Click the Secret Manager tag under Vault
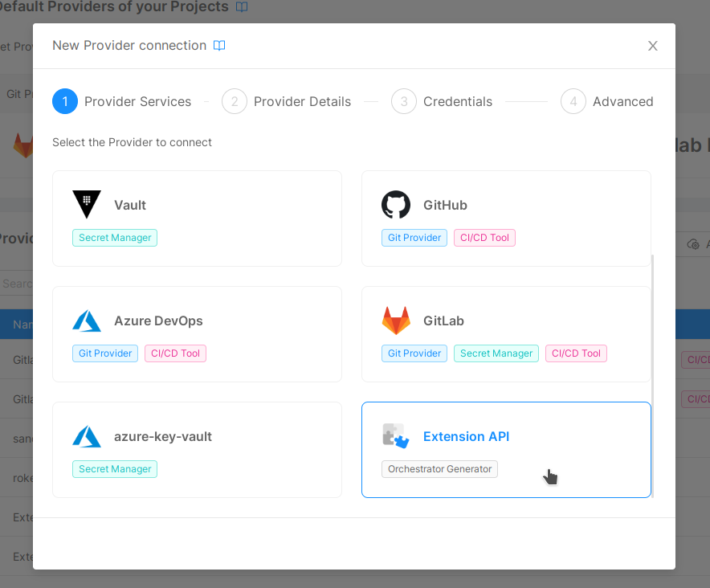710x588 pixels. coord(114,238)
